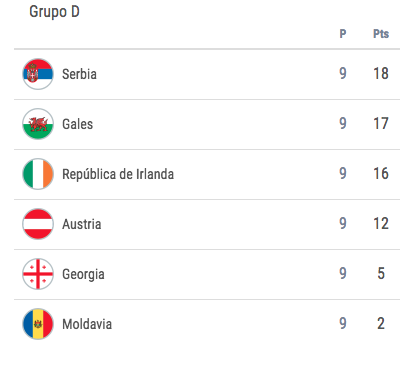Click the Pts column header
419x365 pixels.
coord(381,34)
